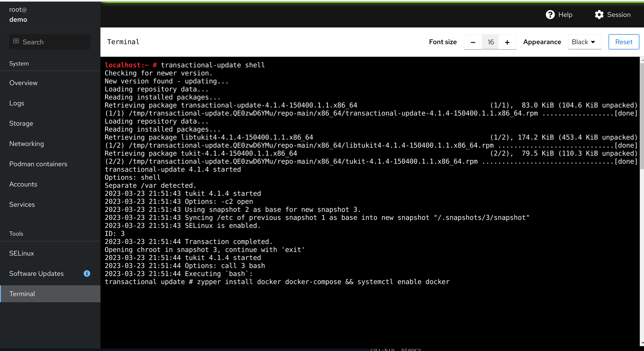This screenshot has width=644, height=351.
Task: Navigate to Networking
Action: pos(27,144)
